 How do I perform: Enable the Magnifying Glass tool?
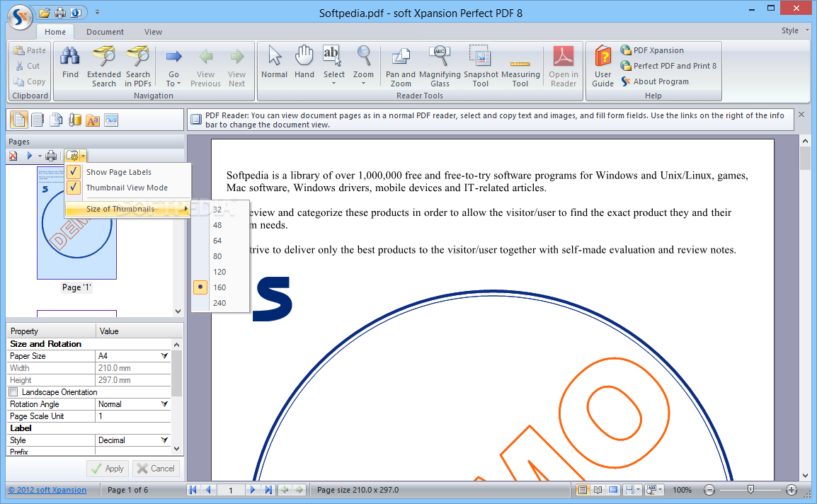pos(440,67)
